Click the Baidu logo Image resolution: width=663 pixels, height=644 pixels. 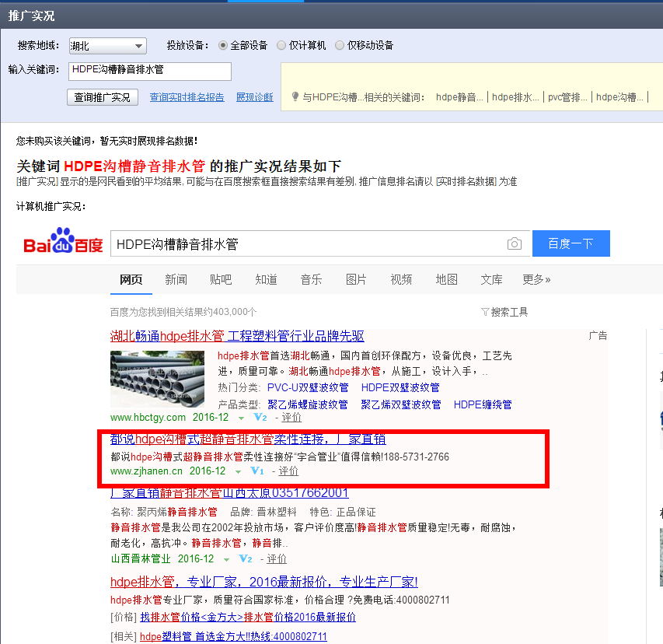pos(64,241)
